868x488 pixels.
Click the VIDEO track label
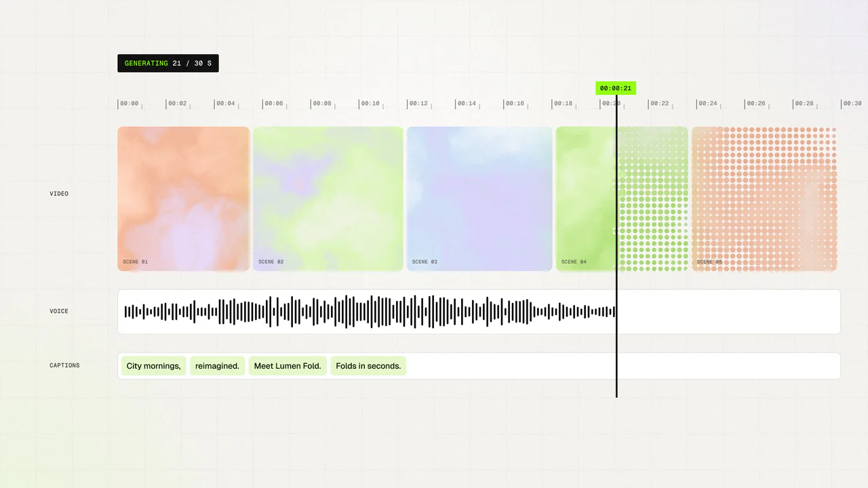coord(59,194)
